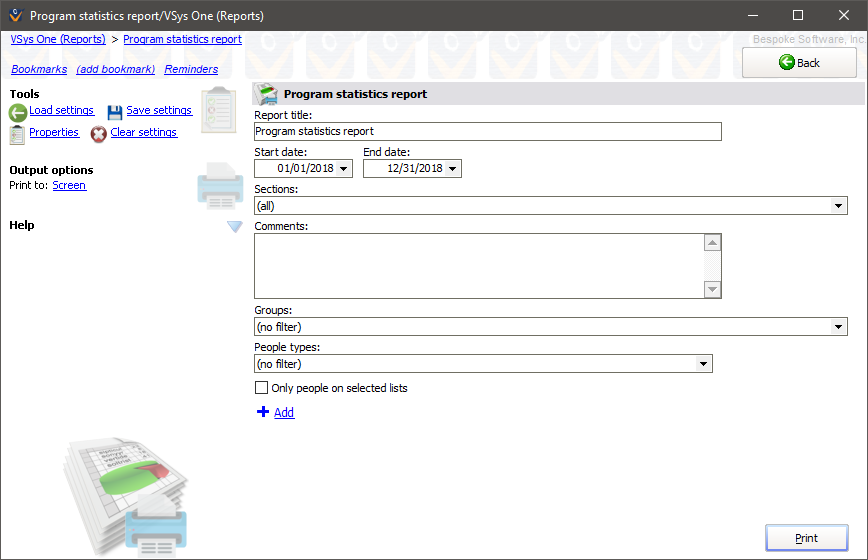Click the Save settings floppy disk icon
The image size is (868, 560).
click(x=115, y=112)
